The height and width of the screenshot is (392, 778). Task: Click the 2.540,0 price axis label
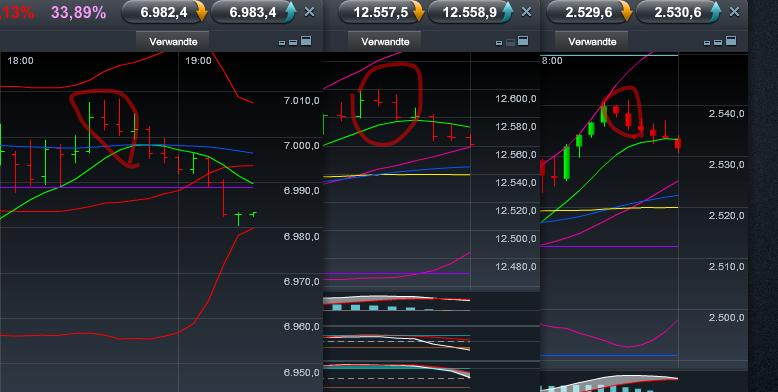click(x=726, y=114)
